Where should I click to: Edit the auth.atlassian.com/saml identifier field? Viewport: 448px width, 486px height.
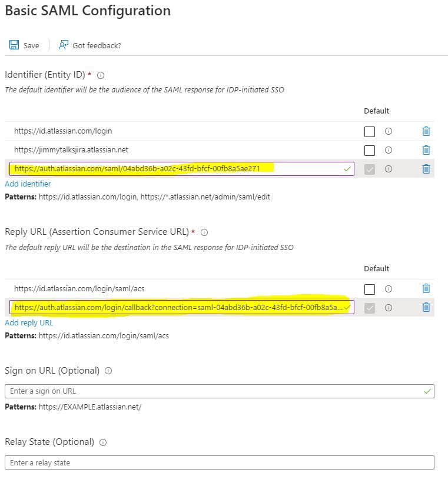click(x=182, y=169)
